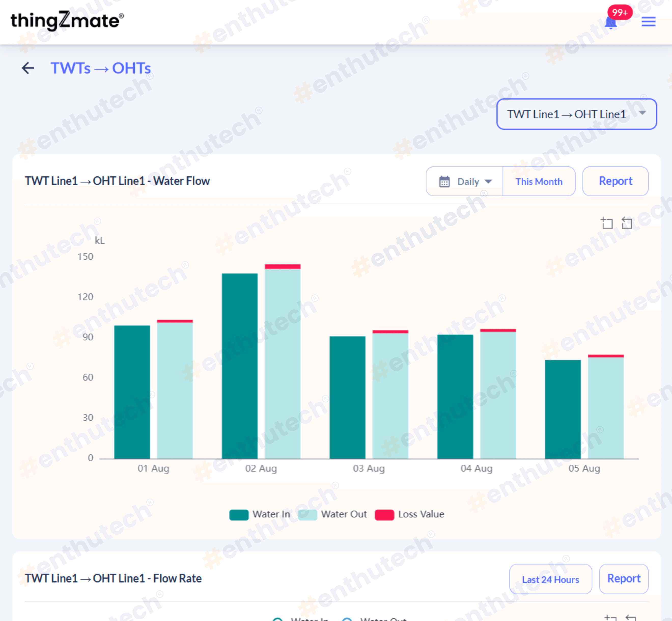Image resolution: width=672 pixels, height=621 pixels.
Task: Click the red Loss Value segment for 03 Aug
Action: point(390,332)
